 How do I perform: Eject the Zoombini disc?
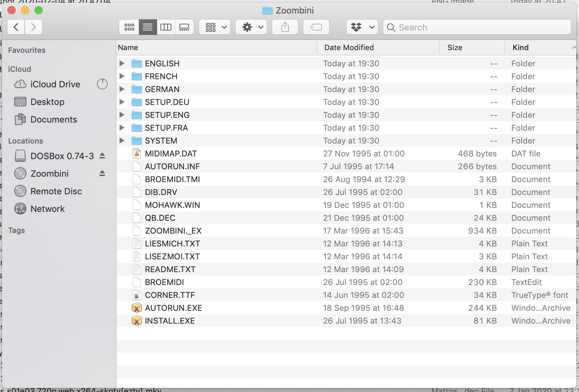coord(102,173)
